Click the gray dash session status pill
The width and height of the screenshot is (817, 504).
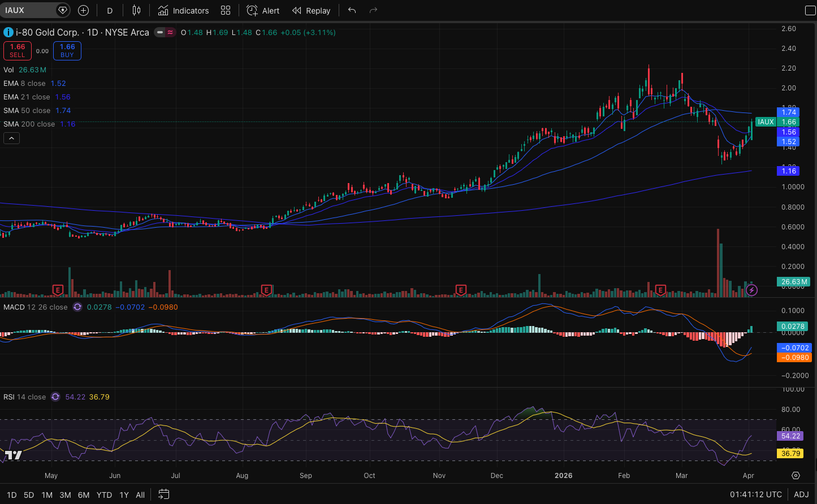(160, 32)
